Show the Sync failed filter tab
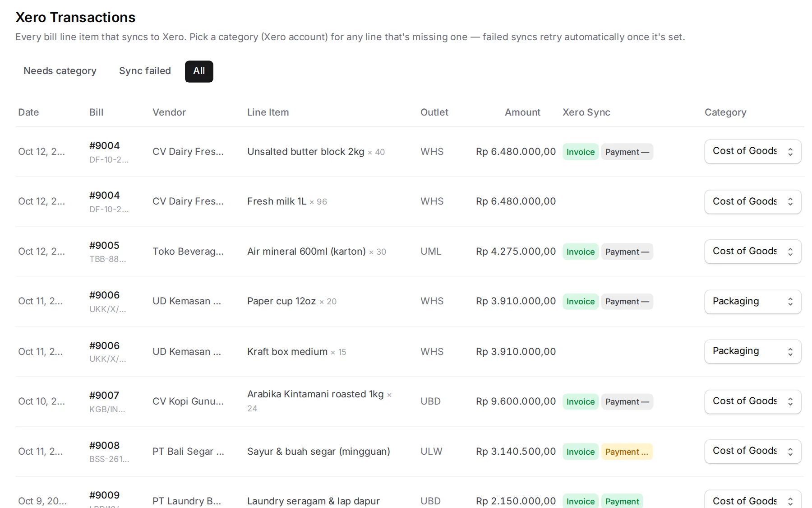 click(145, 71)
